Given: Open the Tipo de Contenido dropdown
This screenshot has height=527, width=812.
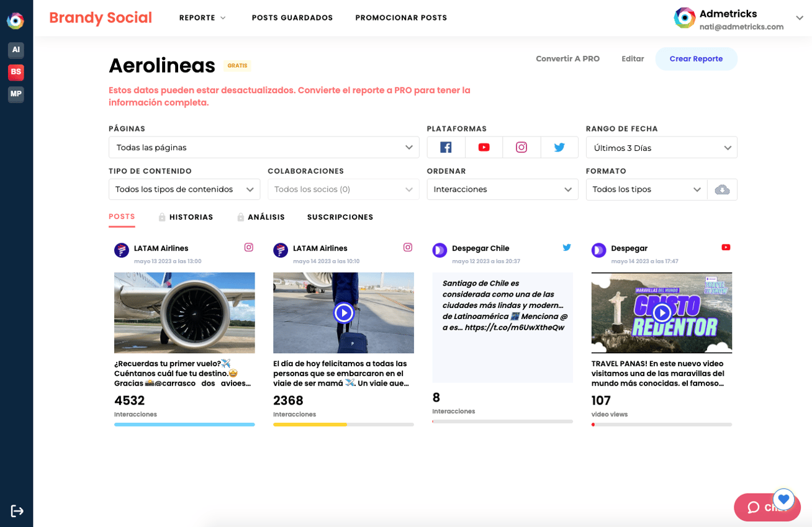Looking at the screenshot, I should point(184,189).
